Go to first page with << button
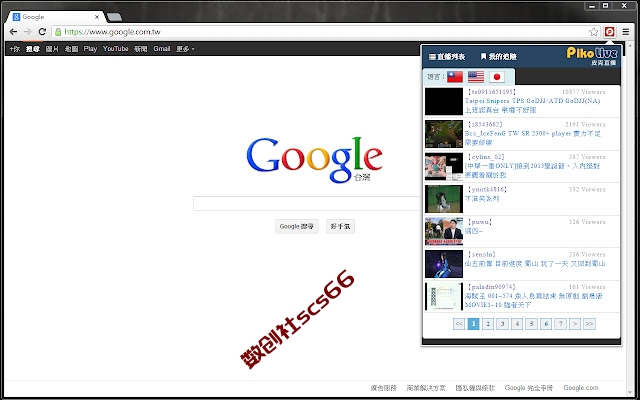The image size is (640, 400). [459, 324]
